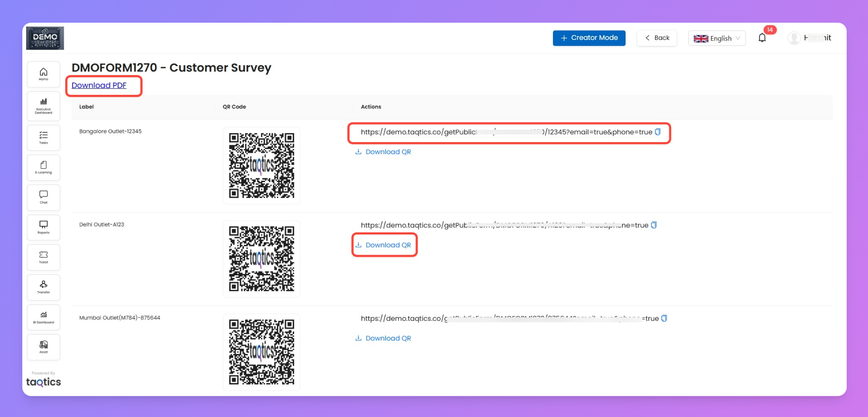Viewport: 868px width, 417px height.
Task: Click the Bangalore Outlet QR code image
Action: (x=262, y=165)
